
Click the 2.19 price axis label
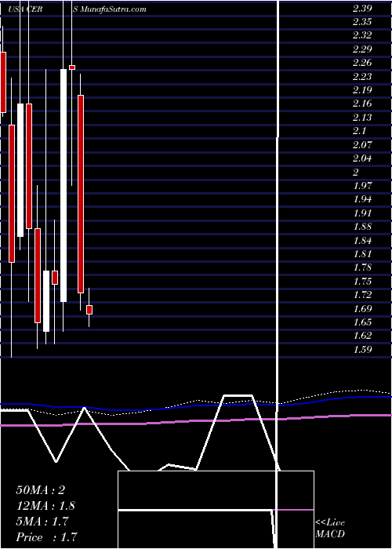pyautogui.click(x=362, y=90)
